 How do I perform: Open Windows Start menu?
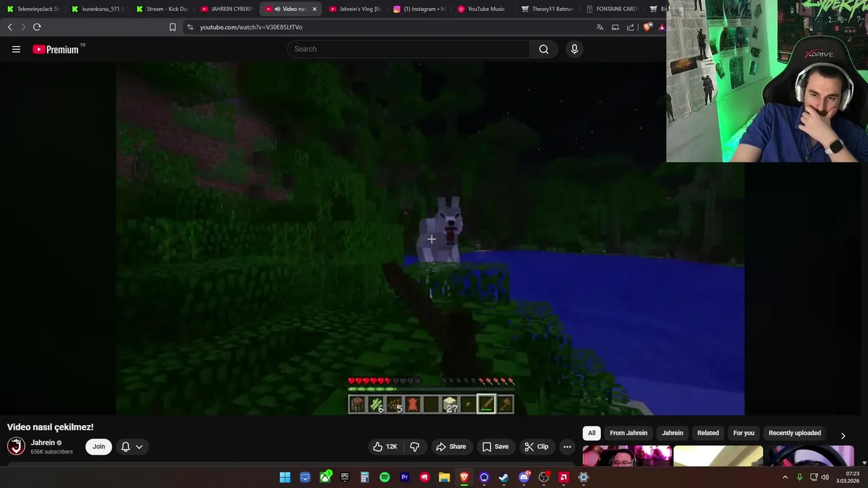pos(285,477)
